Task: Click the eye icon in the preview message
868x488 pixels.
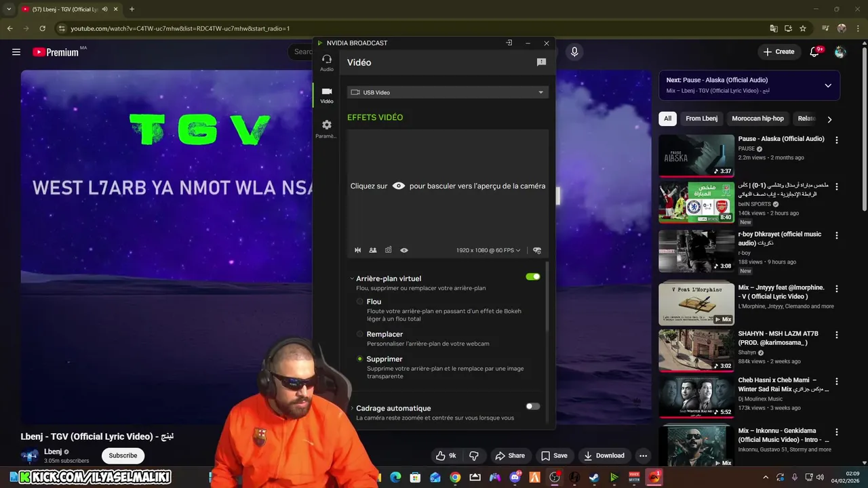Action: (x=399, y=186)
